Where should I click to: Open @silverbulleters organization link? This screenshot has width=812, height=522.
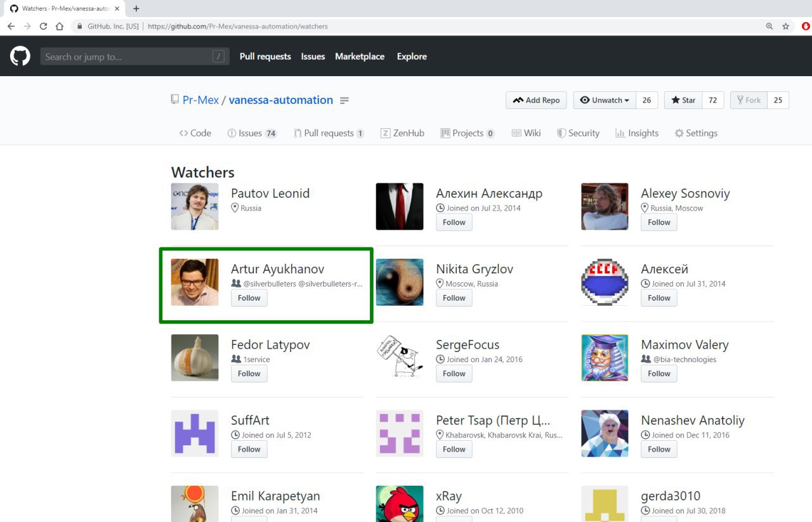tap(270, 284)
